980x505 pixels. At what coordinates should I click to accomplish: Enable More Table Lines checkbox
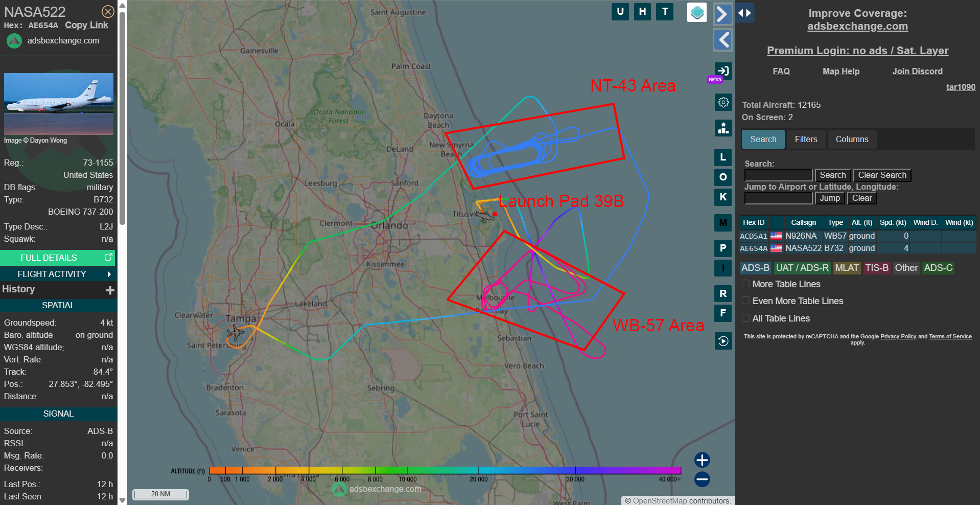(x=746, y=284)
